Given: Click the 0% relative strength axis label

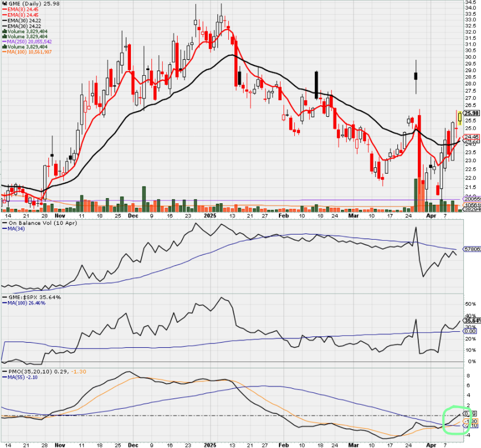Looking at the screenshot, I should [472, 362].
